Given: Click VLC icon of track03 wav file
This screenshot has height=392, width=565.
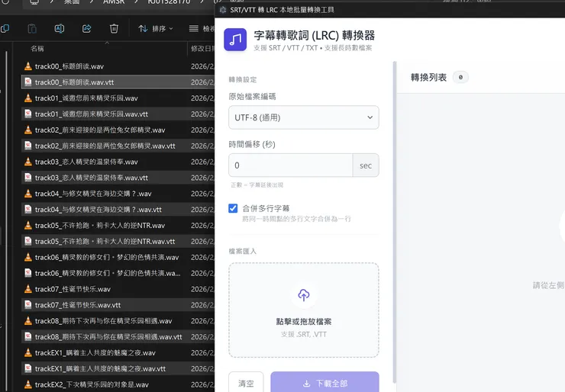Looking at the screenshot, I should coord(28,162).
